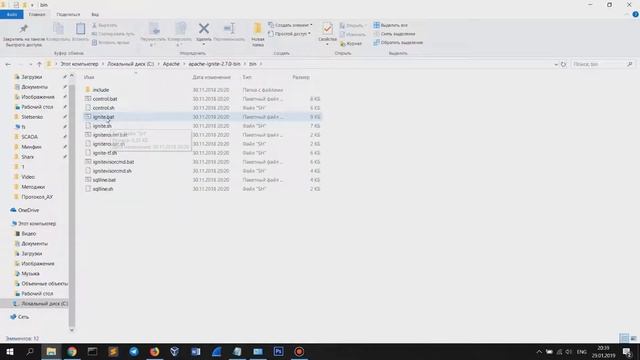Click the Paste clipboard icon
Image resolution: width=640 pixels, height=360 pixels.
(80, 29)
